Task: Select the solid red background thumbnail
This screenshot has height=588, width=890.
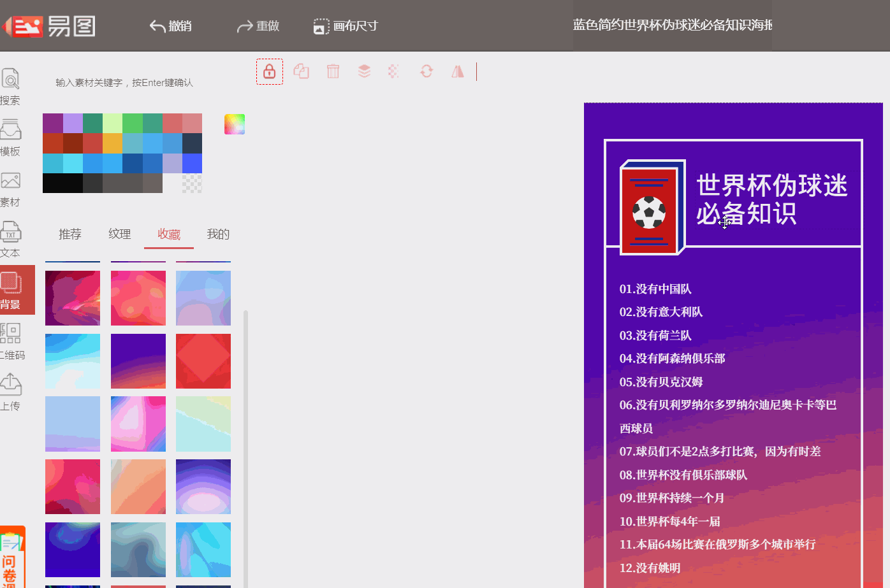Action: (203, 361)
